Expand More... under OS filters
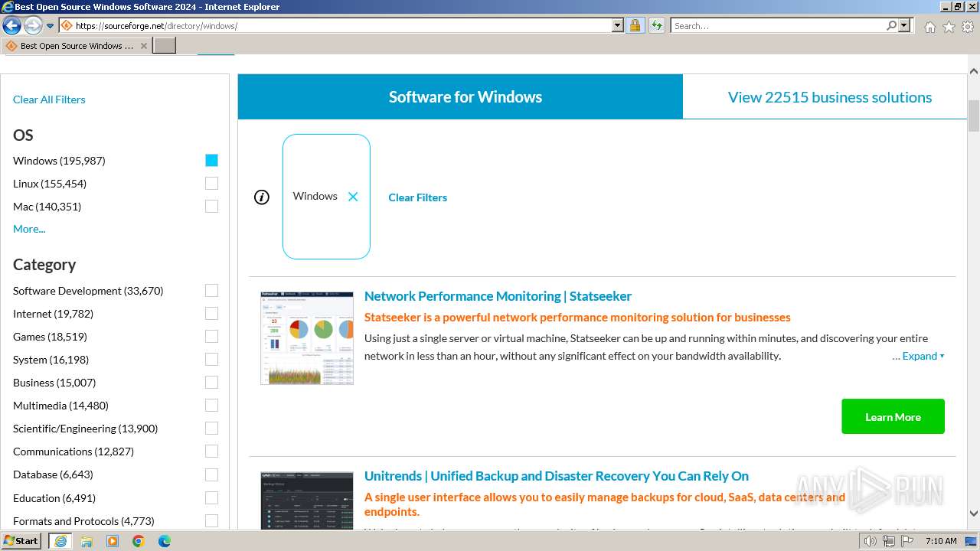The width and height of the screenshot is (980, 551). click(x=29, y=229)
